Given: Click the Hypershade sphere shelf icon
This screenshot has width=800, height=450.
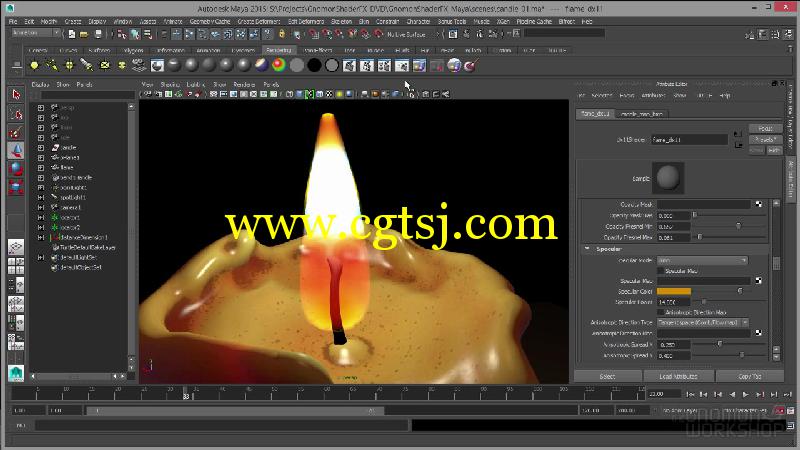Looking at the screenshot, I should point(454,65).
